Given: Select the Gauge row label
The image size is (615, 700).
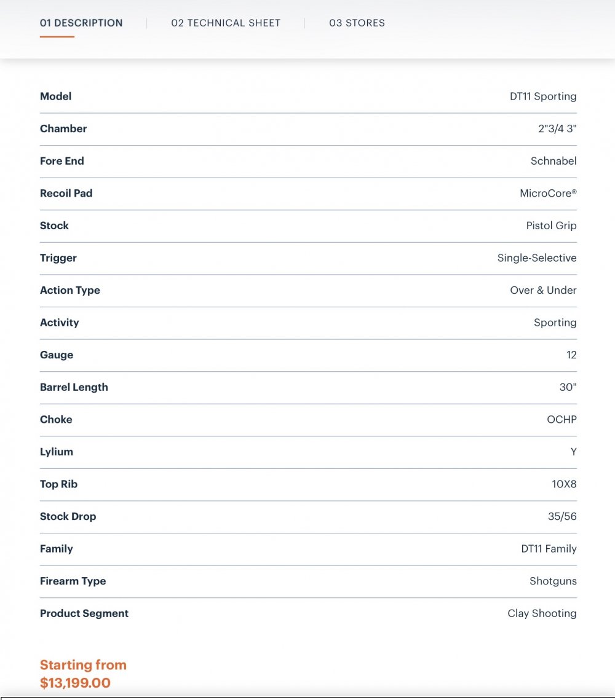Looking at the screenshot, I should coord(57,355).
